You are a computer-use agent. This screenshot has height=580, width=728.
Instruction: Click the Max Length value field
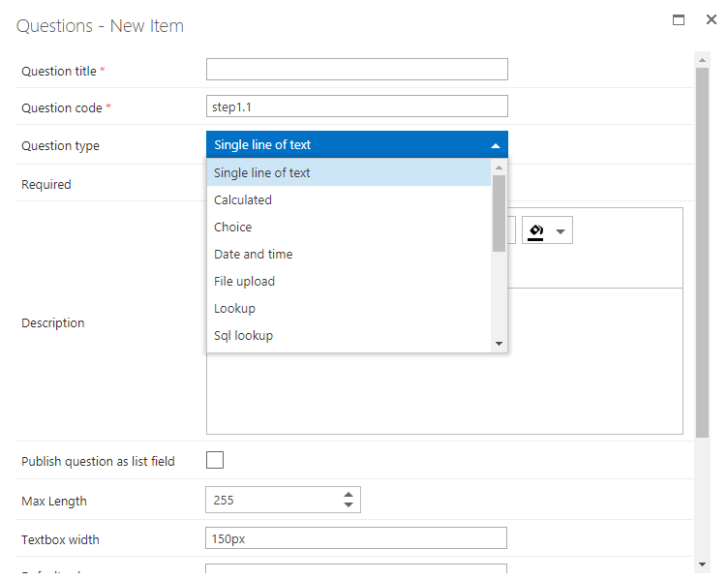[274, 501]
